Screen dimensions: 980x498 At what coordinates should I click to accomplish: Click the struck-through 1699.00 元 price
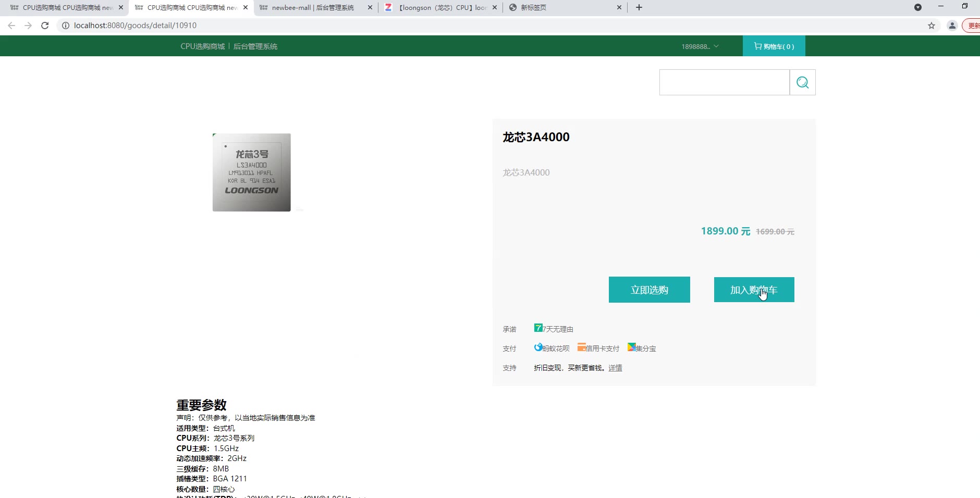[775, 231]
